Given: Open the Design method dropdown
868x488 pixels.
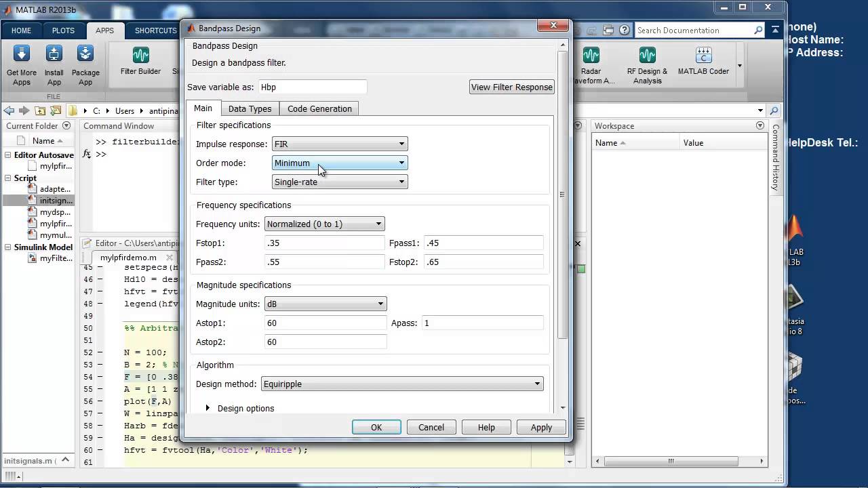Looking at the screenshot, I should 402,384.
